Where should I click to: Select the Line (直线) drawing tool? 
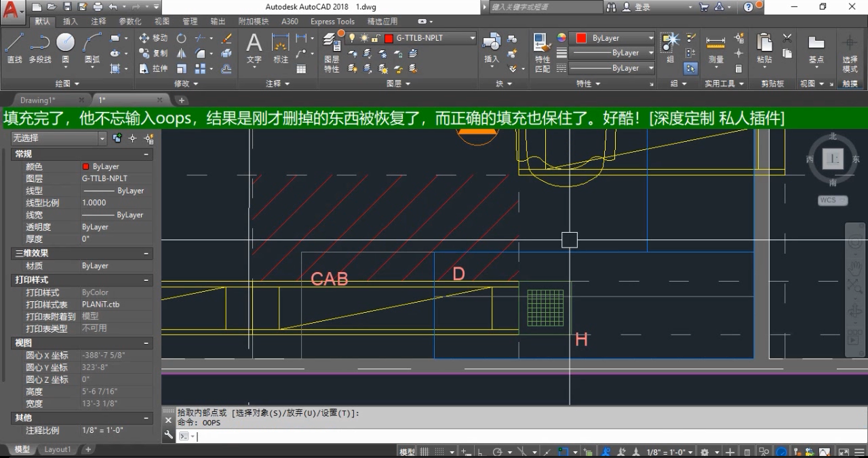[14, 47]
